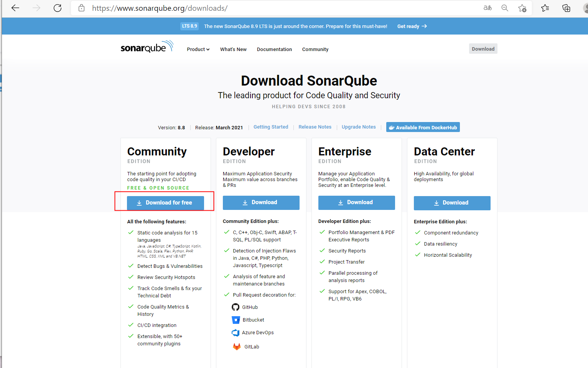The height and width of the screenshot is (368, 588).
Task: Click checkmark beside Review Security Hotspots
Action: coord(131,277)
